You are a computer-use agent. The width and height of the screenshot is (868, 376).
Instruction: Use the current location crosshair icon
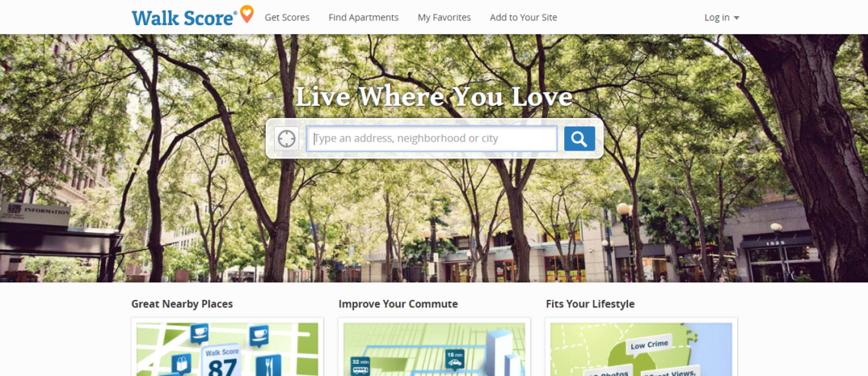[287, 139]
